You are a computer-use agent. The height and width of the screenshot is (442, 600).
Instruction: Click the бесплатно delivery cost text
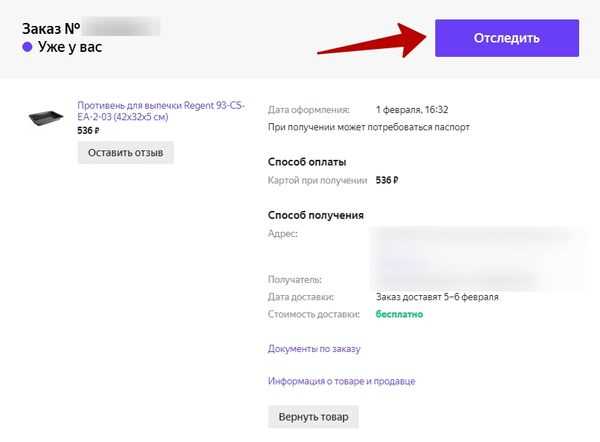point(399,314)
